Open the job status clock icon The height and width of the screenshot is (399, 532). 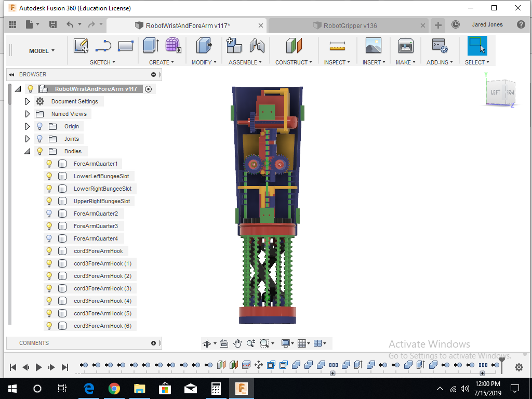point(455,24)
